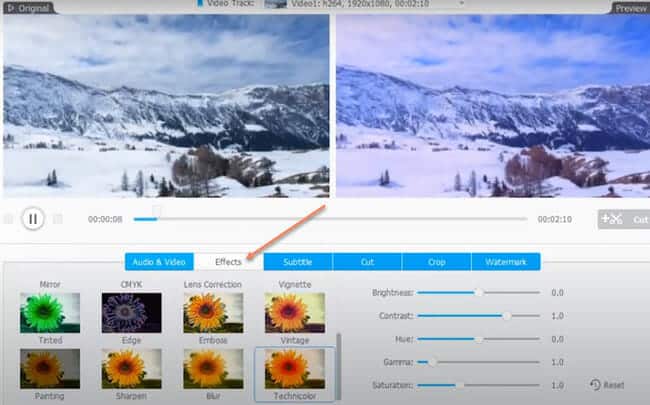Screen dimensions: 650x405
Task: Select the Blur effect thumbnail
Action: tap(213, 369)
